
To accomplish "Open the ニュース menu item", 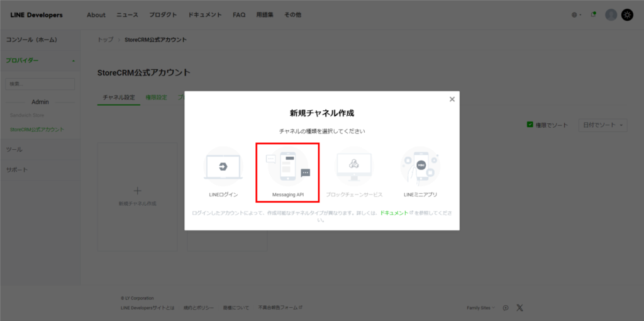I will click(x=127, y=15).
